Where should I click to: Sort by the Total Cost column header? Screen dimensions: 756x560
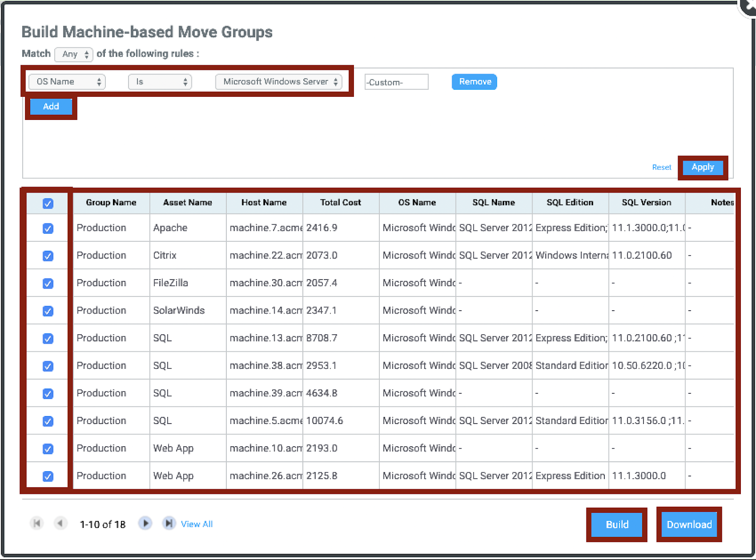(340, 203)
